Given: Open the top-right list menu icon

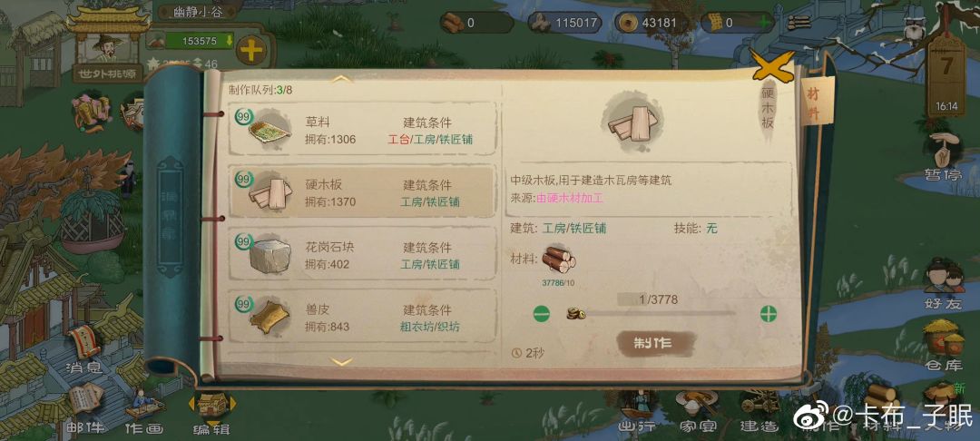Looking at the screenshot, I should pos(799,23).
